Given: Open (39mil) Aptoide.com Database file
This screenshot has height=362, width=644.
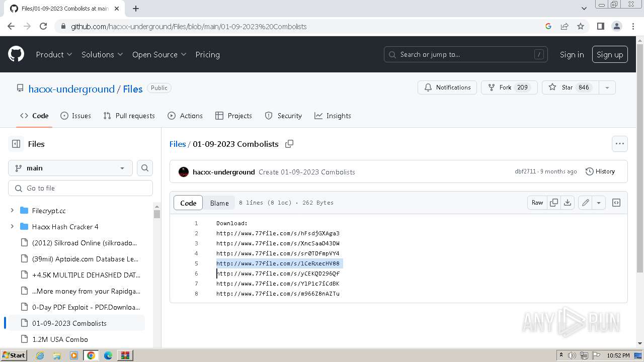Looking at the screenshot, I should [x=85, y=259].
